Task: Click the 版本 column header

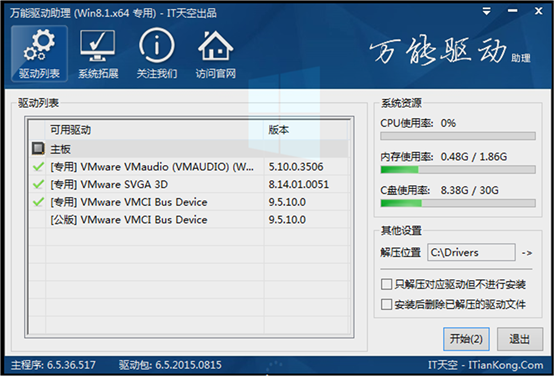Action: (x=306, y=130)
